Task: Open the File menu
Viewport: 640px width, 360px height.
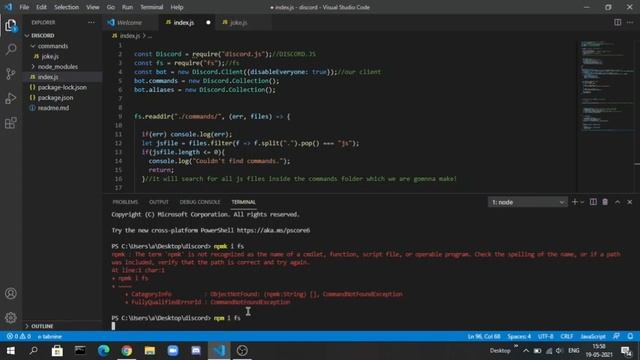Action: pos(24,7)
